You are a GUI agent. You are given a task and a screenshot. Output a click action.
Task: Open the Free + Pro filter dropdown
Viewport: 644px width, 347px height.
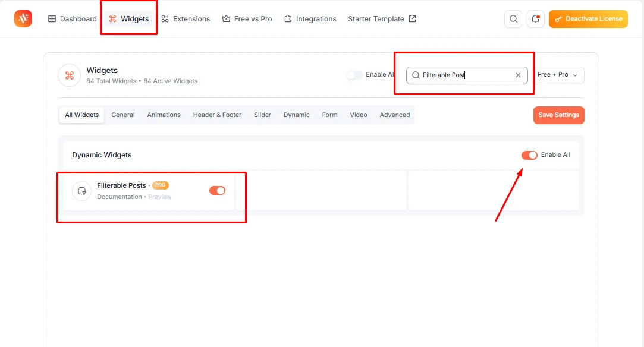[x=558, y=75]
